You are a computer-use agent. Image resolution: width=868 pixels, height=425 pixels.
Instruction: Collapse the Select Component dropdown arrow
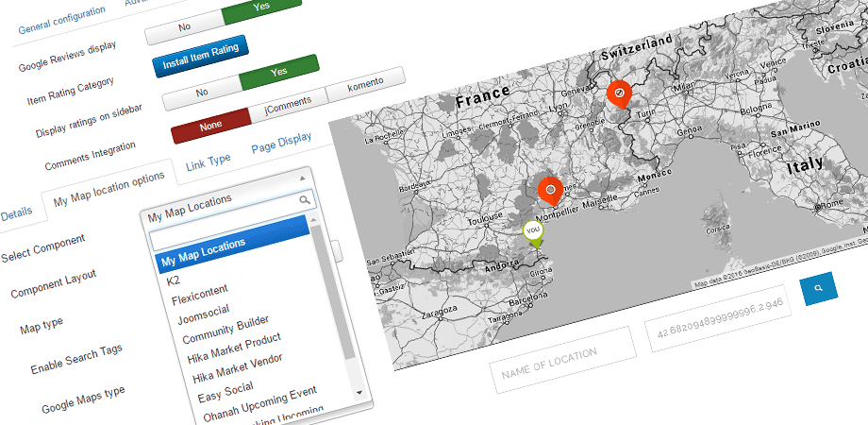click(x=302, y=178)
